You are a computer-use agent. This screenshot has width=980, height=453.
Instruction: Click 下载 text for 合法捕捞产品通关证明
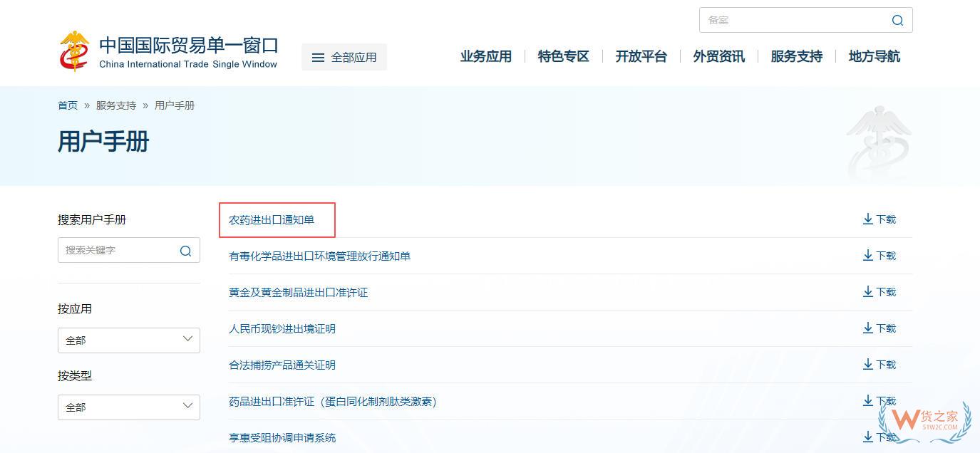point(886,365)
